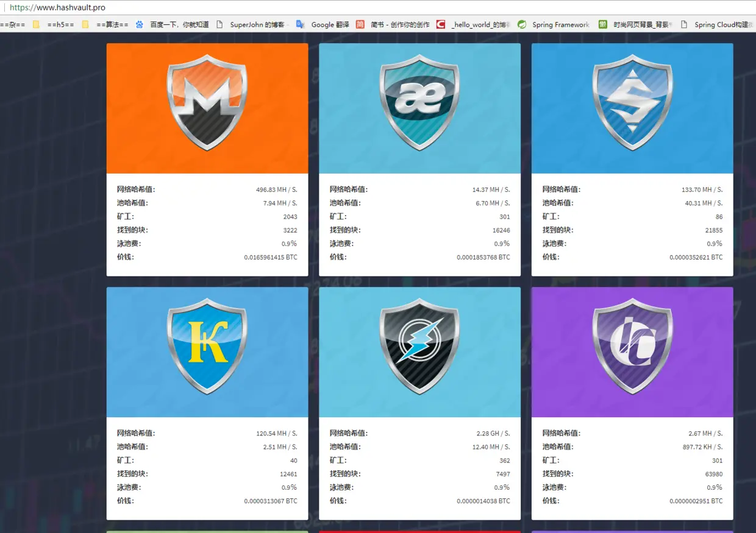756x533 pixels.
Task: Select the blocks found value 3222
Action: click(x=290, y=230)
